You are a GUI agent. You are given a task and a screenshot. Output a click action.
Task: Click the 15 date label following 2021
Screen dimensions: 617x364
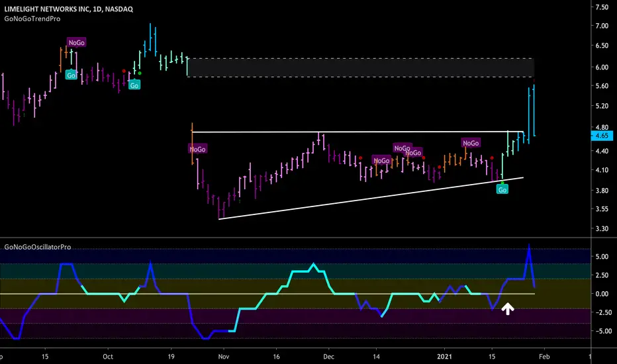tap(492, 357)
